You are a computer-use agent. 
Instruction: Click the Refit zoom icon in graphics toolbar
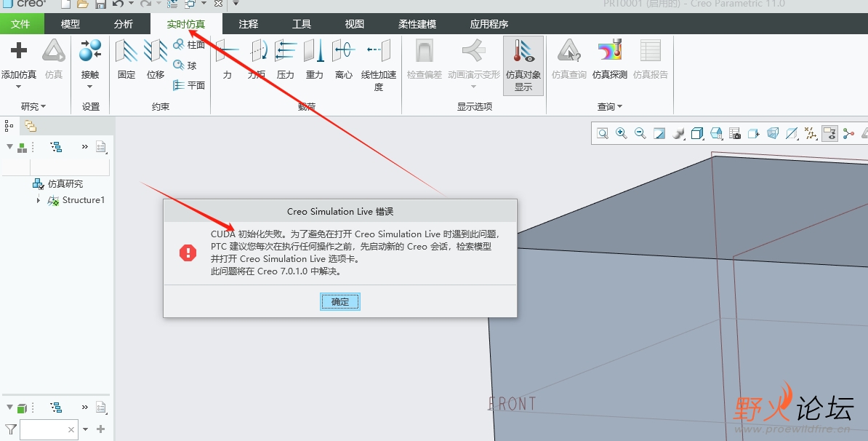coord(602,133)
